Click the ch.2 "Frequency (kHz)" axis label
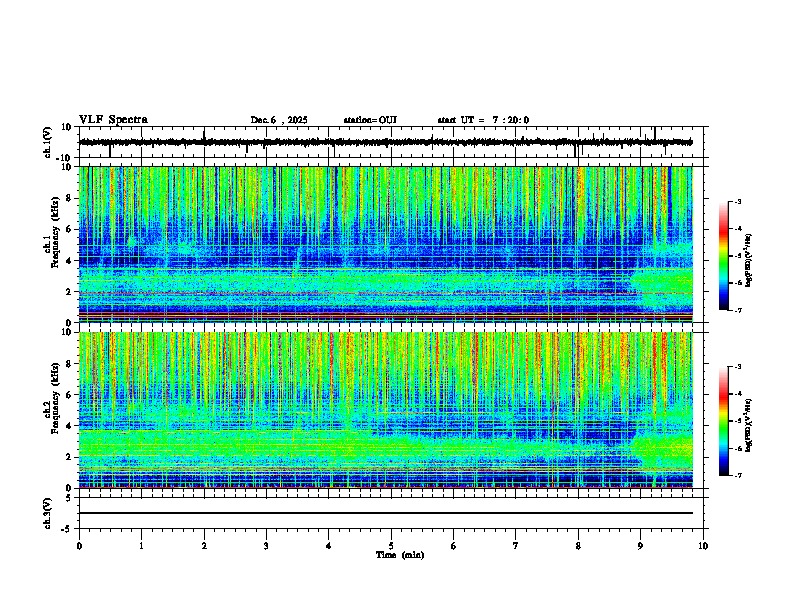Screen dimensions: 792x612 pyautogui.click(x=55, y=398)
